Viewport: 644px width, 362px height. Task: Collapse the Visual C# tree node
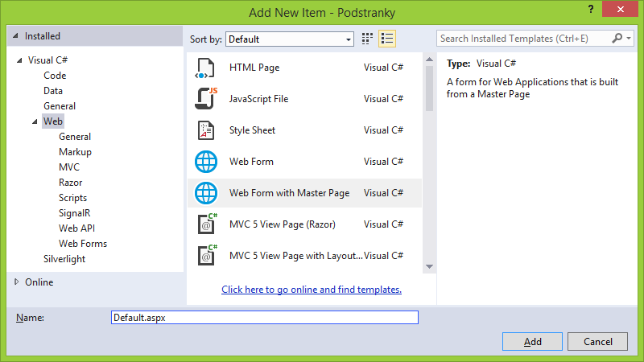point(19,60)
